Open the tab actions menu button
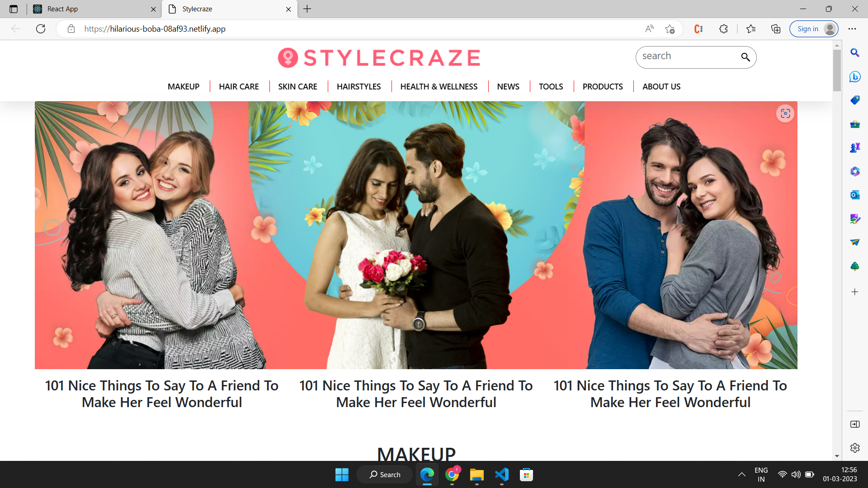 click(14, 9)
